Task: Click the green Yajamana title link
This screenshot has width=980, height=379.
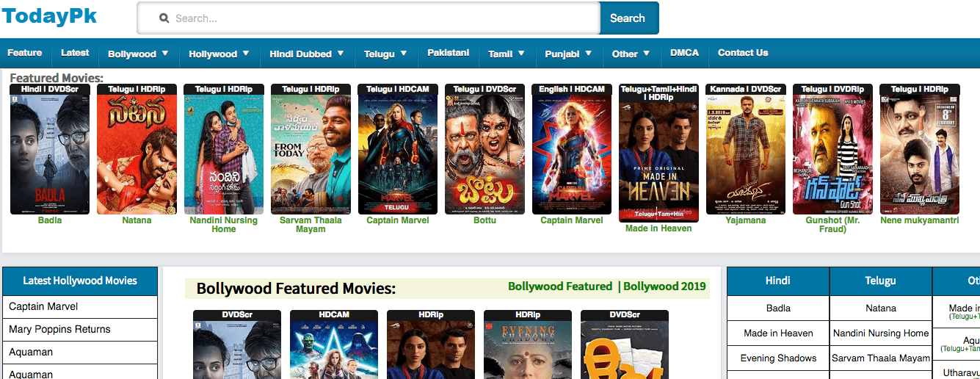Action: pyautogui.click(x=746, y=220)
